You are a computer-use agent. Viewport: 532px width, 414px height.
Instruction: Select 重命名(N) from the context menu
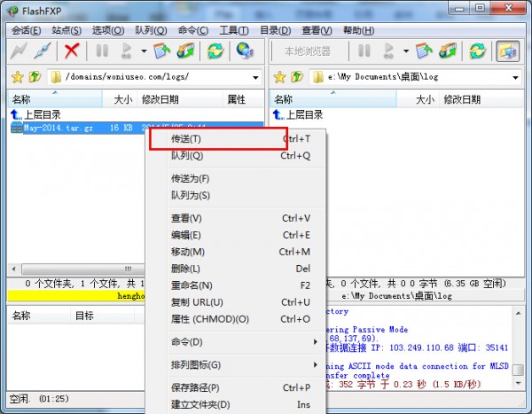point(192,285)
